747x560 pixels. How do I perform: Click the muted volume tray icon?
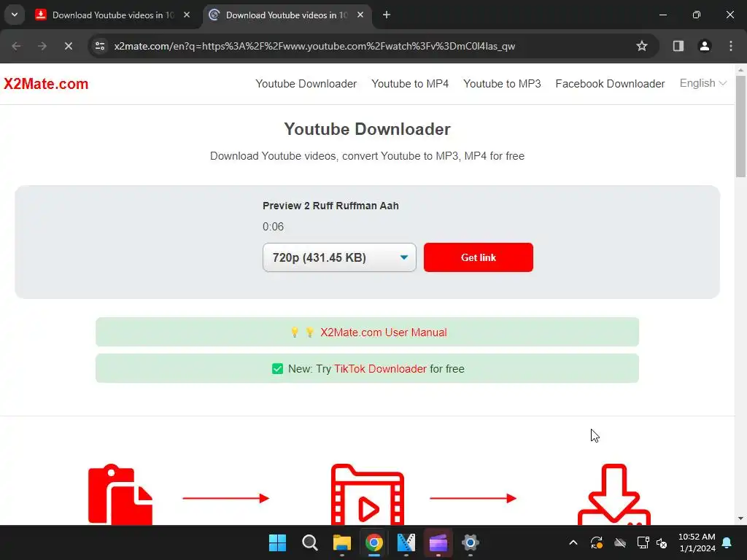click(x=662, y=542)
